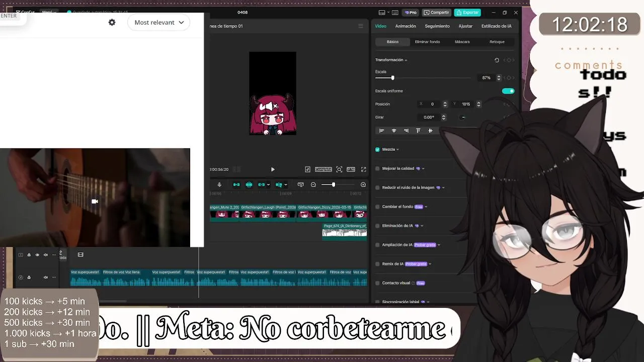Switch to the Video tab
Screen dimensions: 644x362
[381, 26]
